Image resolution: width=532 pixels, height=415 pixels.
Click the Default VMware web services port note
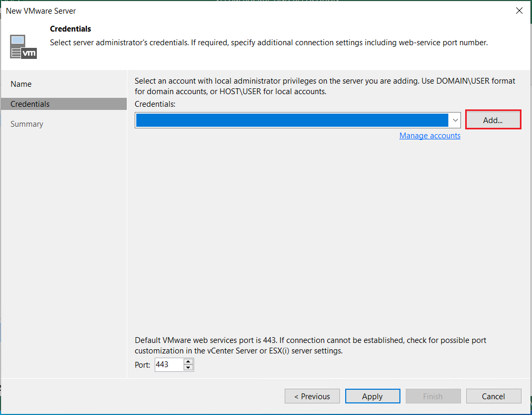coord(310,346)
